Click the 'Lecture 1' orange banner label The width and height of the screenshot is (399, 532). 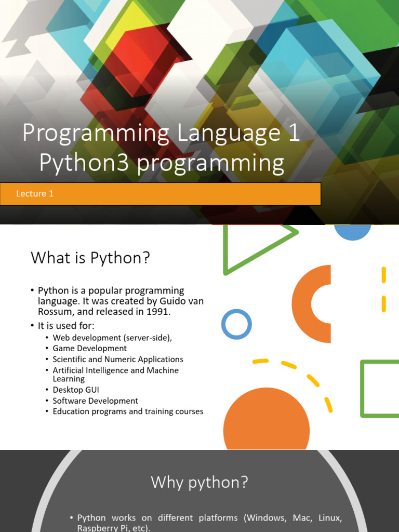tap(35, 194)
